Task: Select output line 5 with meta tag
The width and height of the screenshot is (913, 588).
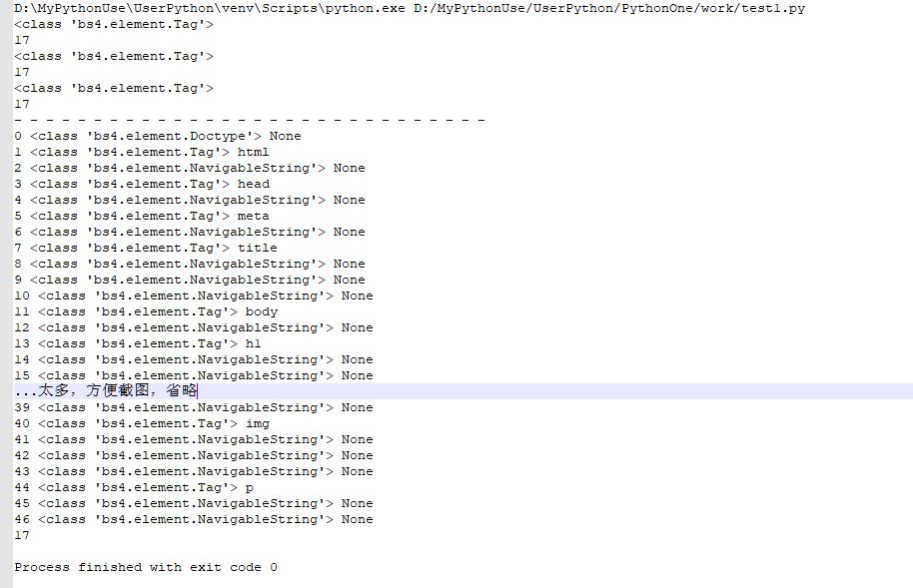Action: pyautogui.click(x=142, y=216)
